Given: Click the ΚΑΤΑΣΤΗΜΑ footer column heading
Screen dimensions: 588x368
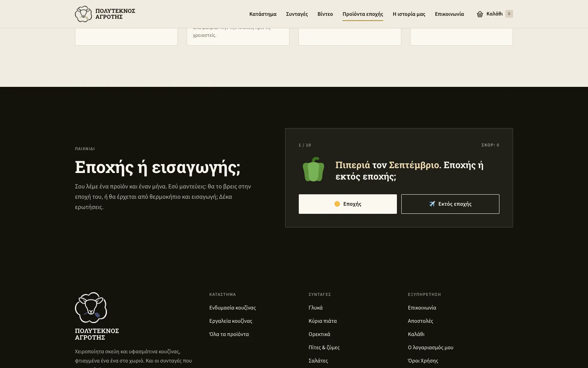Looking at the screenshot, I should 223,294.
